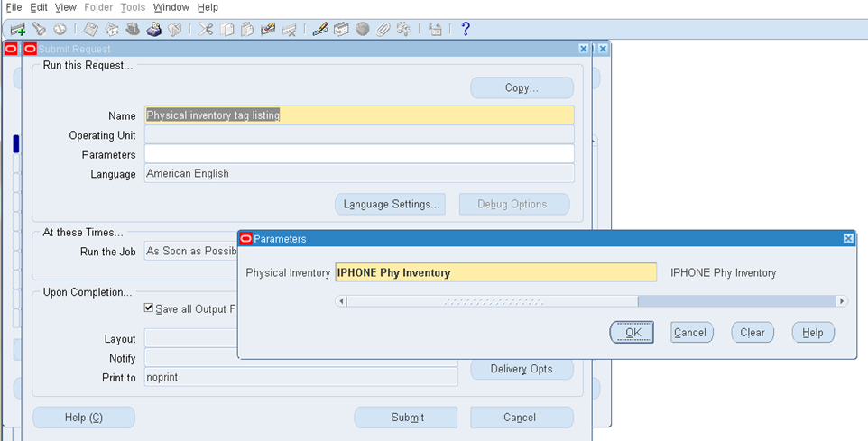Click the Zoom toolbar icon

(x=341, y=29)
